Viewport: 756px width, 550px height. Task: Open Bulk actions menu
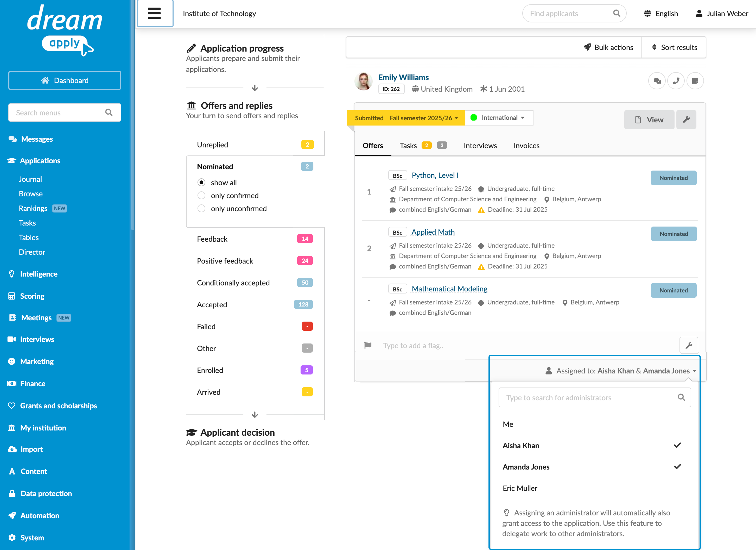(x=609, y=47)
